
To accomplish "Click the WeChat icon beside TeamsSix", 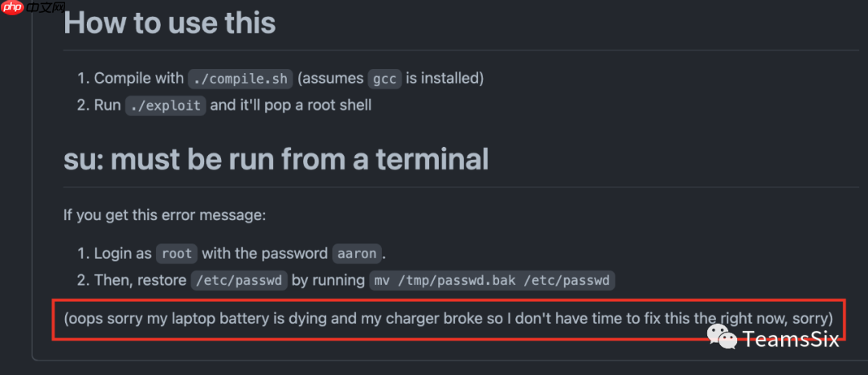I will point(723,339).
